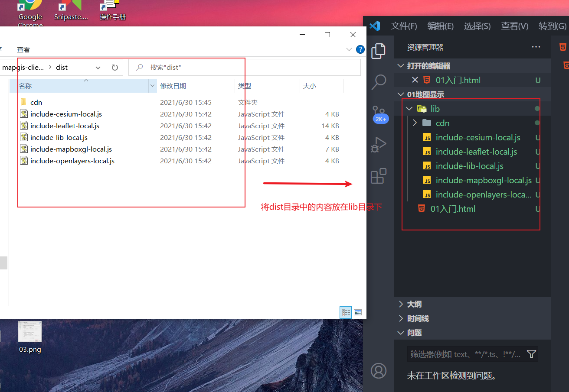The height and width of the screenshot is (392, 569).
Task: Open 01入门.html in the workspace tree
Action: (x=453, y=209)
